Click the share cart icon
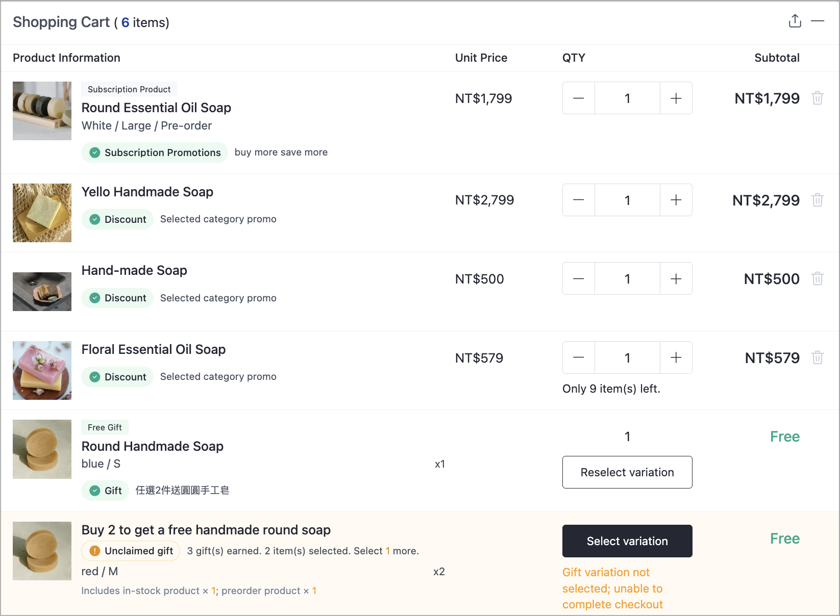840x616 pixels. 795,21
